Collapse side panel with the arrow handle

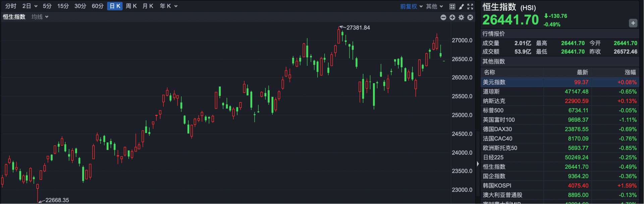click(x=478, y=164)
